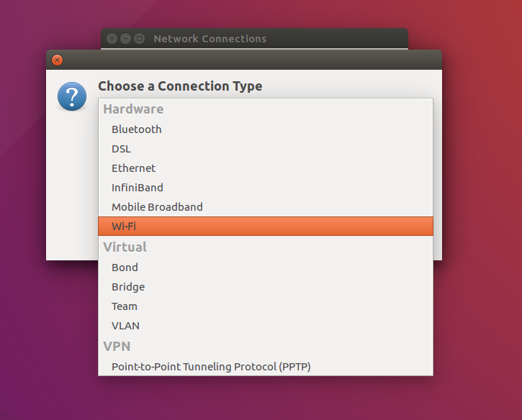This screenshot has height=420, width=522.
Task: Choose DSL from the list
Action: [x=266, y=149]
